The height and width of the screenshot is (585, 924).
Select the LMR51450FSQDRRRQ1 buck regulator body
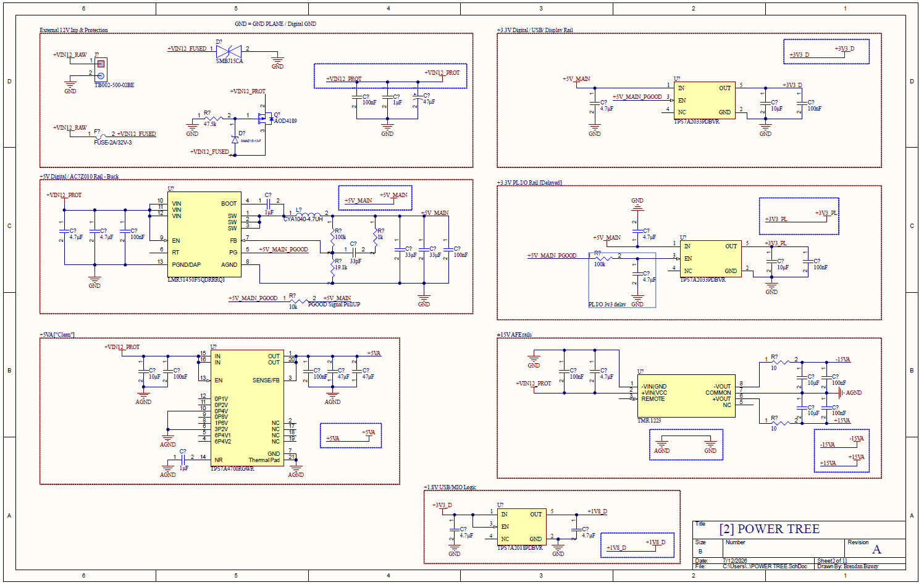click(x=204, y=234)
